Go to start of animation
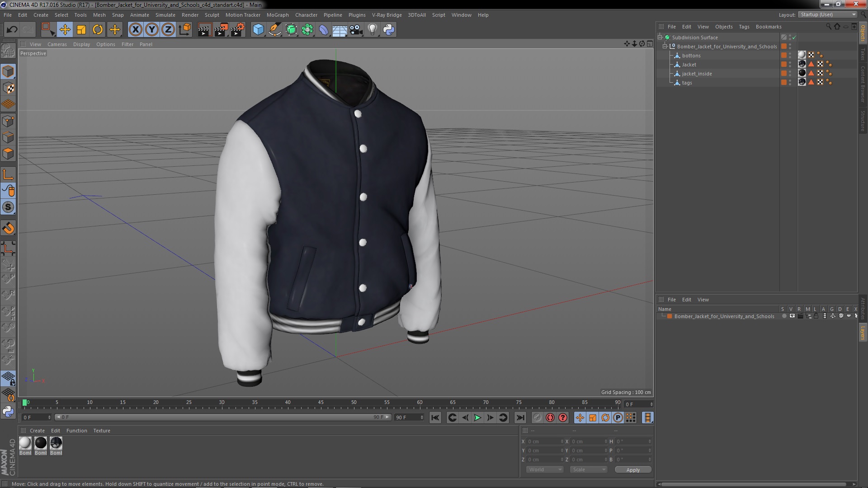Viewport: 868px width, 488px height. click(435, 418)
